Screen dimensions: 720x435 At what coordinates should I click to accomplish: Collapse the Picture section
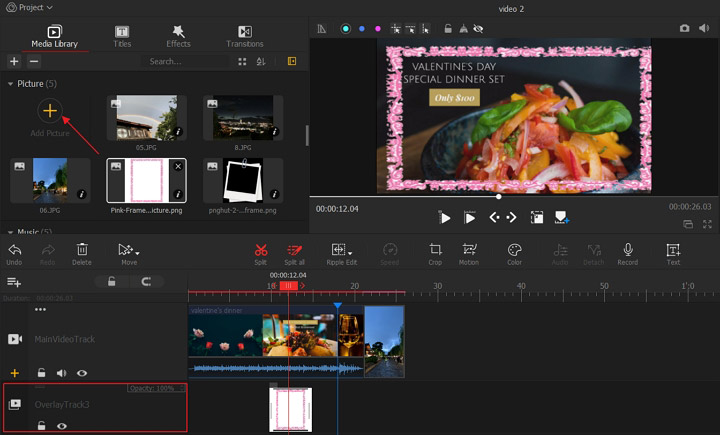pos(11,84)
